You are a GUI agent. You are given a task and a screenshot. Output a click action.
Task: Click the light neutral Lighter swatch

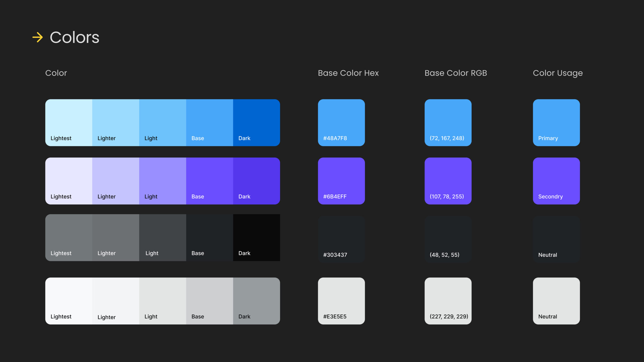(x=116, y=301)
